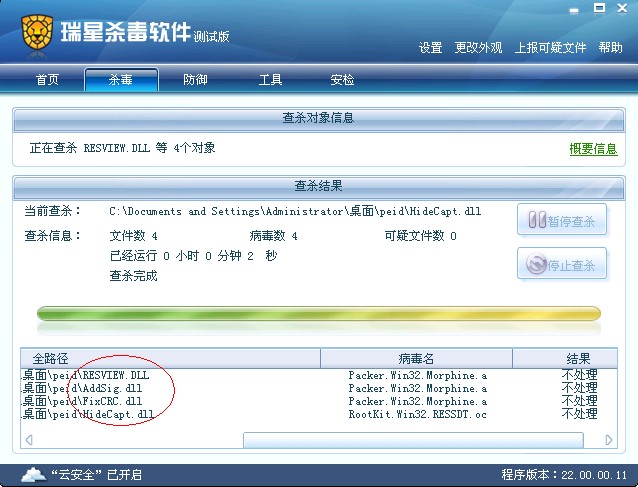Switch to the 防御 tab

click(195, 79)
